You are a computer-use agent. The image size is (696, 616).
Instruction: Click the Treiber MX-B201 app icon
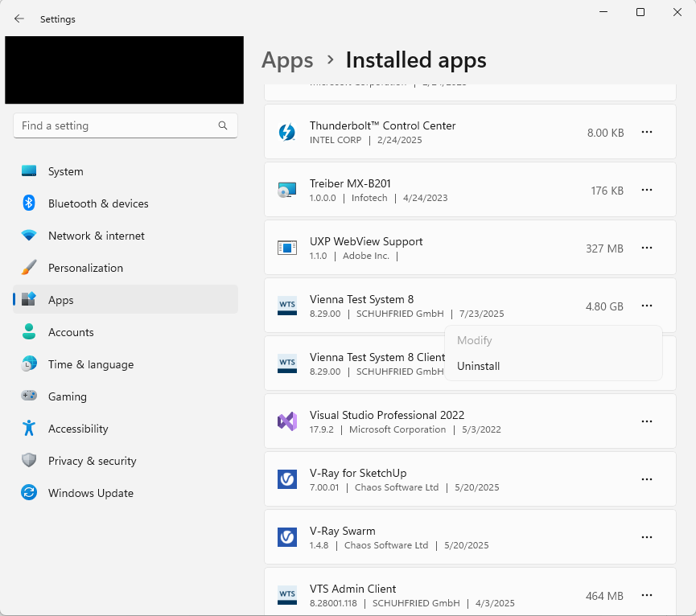point(286,191)
